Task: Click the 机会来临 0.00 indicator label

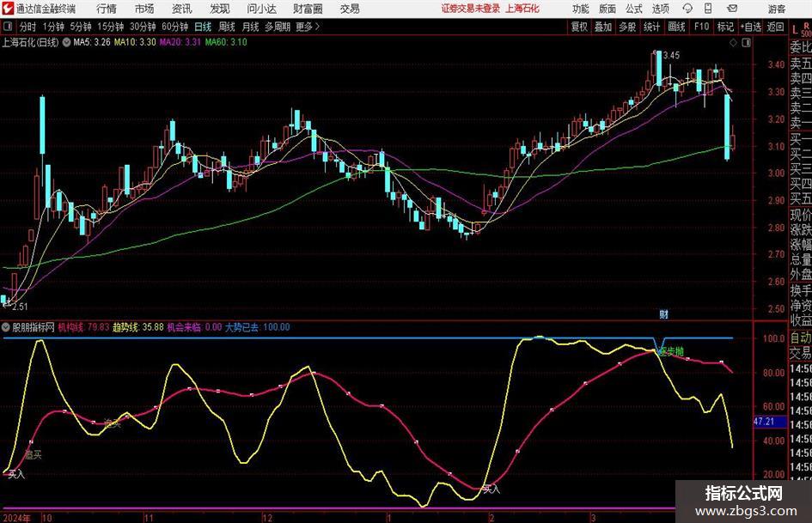Action: [x=194, y=327]
